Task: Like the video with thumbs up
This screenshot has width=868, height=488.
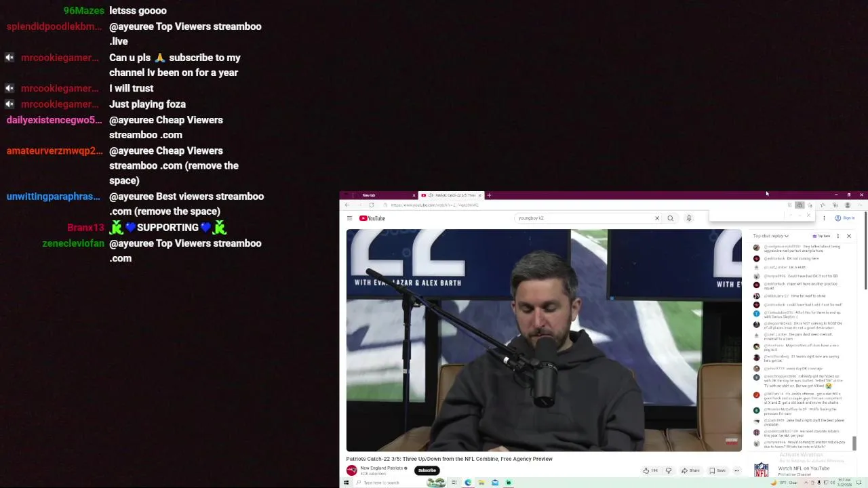Action: pyautogui.click(x=650, y=470)
